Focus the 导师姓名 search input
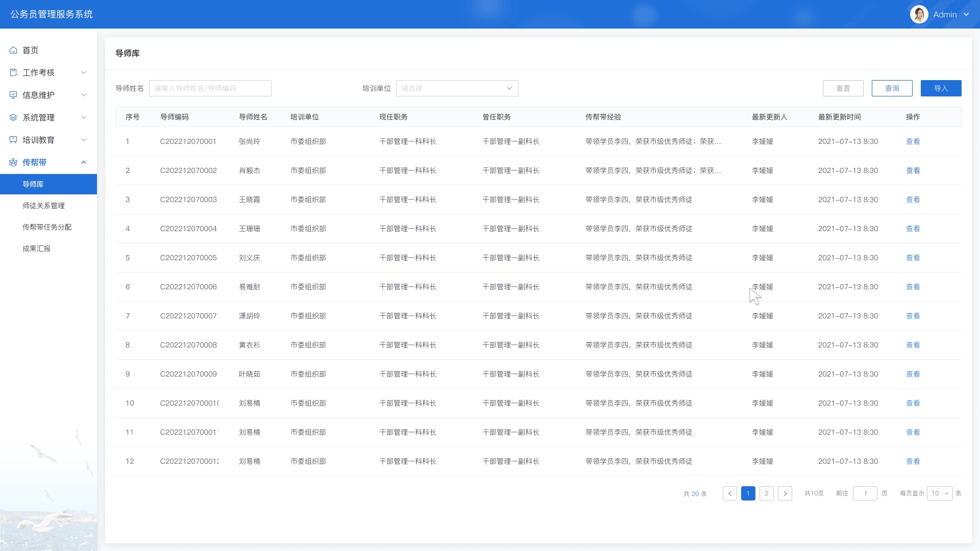980x551 pixels. point(210,88)
